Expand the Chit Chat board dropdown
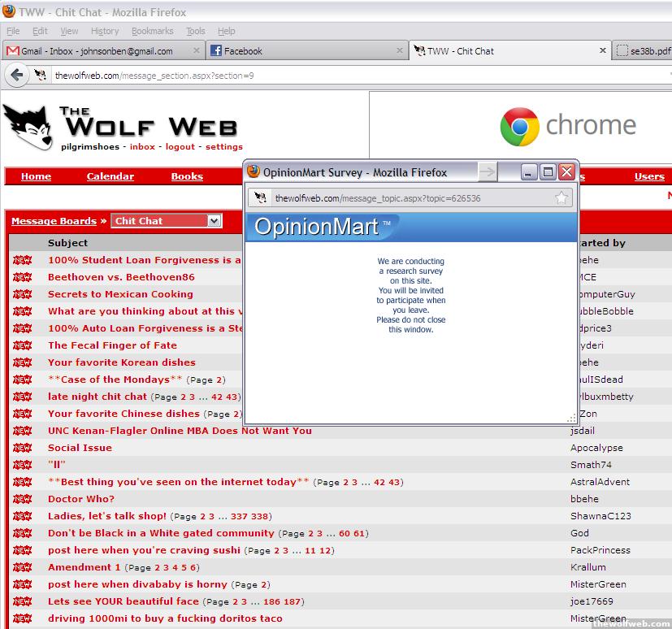The image size is (672, 629). (214, 221)
